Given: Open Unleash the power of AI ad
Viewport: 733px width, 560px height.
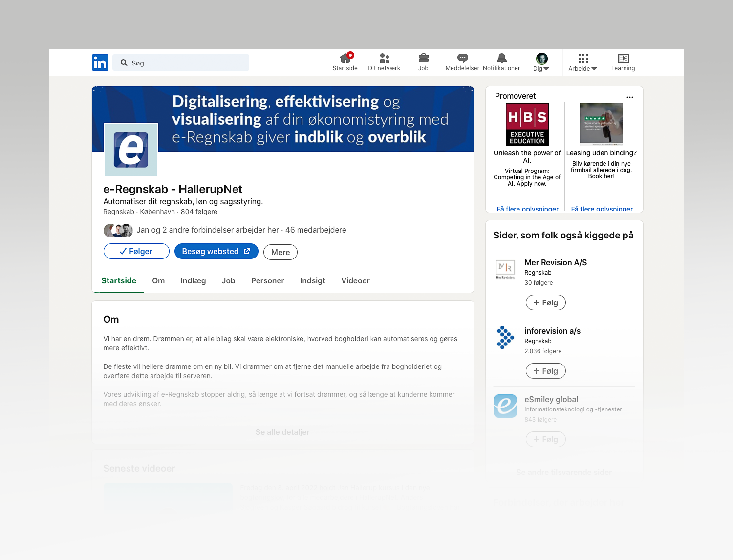Looking at the screenshot, I should click(x=527, y=156).
